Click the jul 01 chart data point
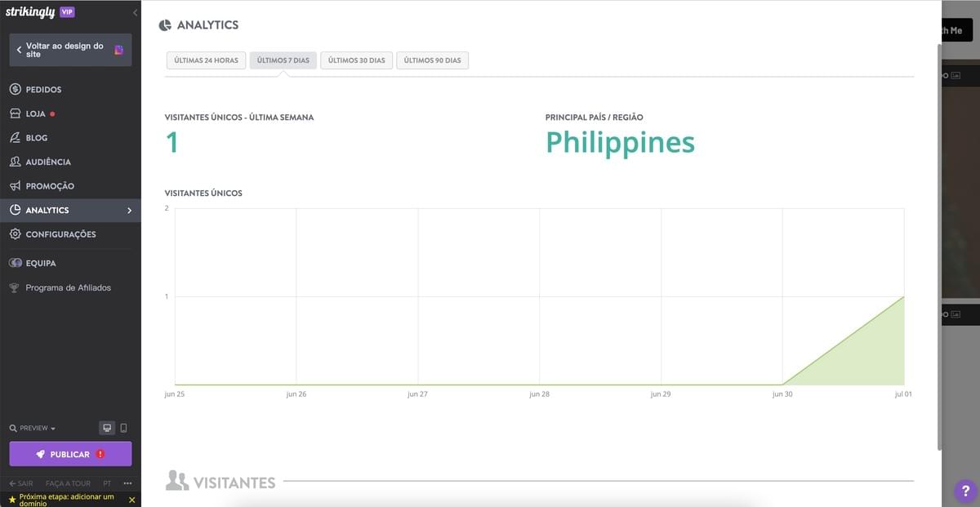 [x=903, y=296]
